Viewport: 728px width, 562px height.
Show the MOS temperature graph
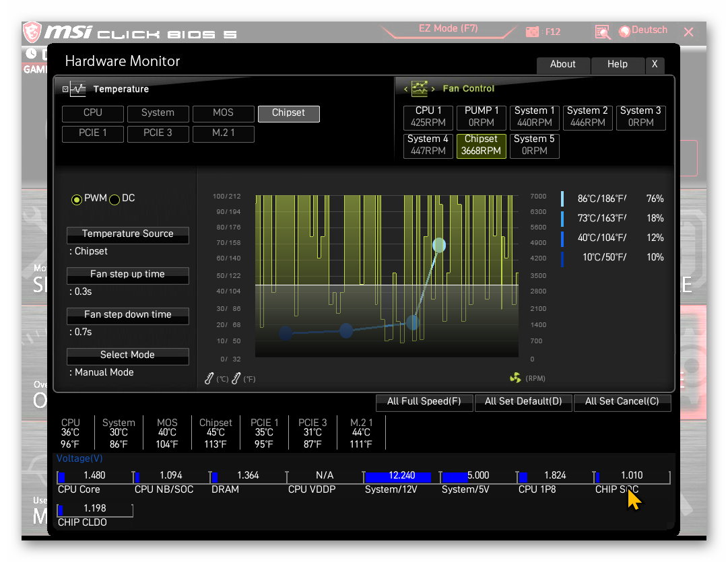tap(224, 113)
